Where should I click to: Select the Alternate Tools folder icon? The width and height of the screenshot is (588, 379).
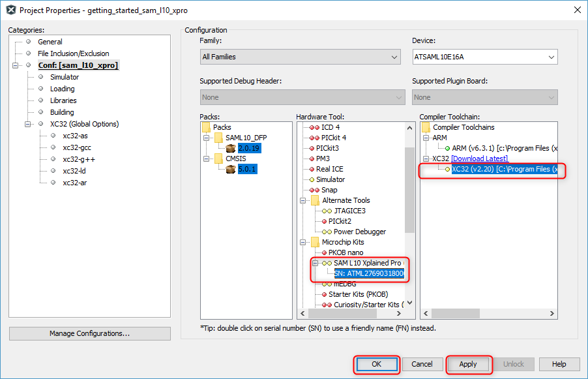tap(315, 200)
